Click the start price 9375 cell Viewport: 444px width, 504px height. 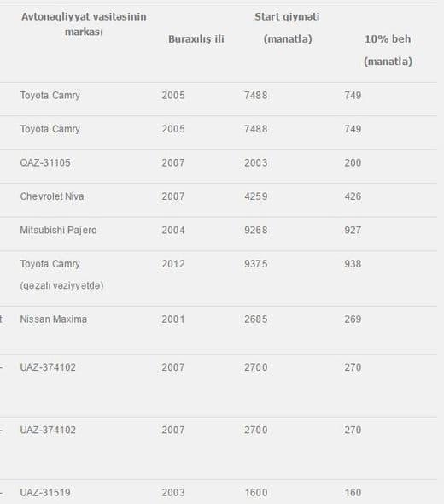click(256, 264)
